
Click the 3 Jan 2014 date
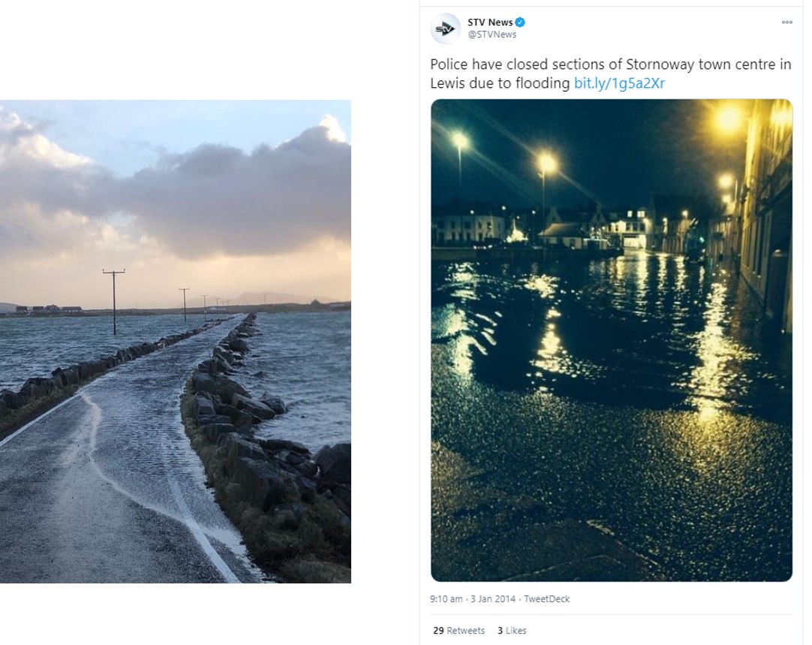click(x=494, y=599)
